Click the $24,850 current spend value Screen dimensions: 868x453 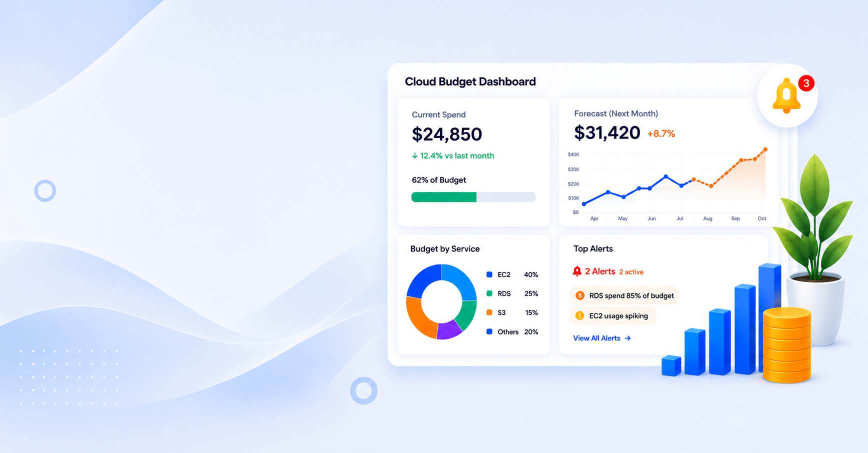pos(446,134)
